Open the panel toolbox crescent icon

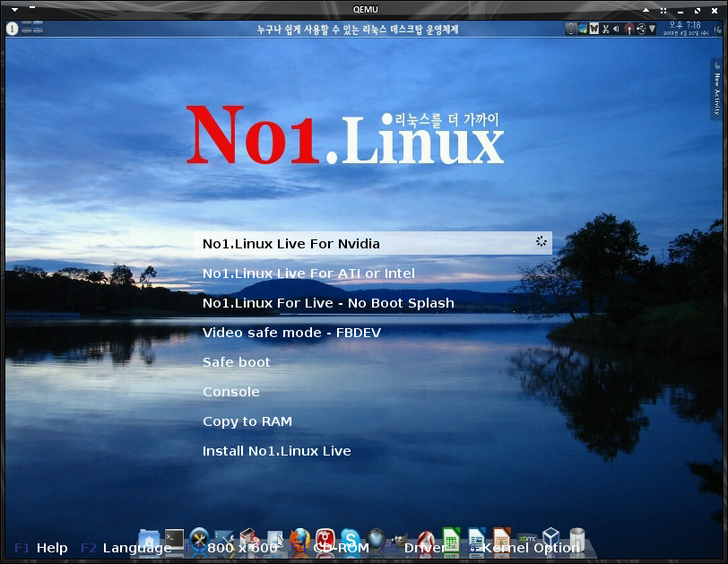point(718,29)
